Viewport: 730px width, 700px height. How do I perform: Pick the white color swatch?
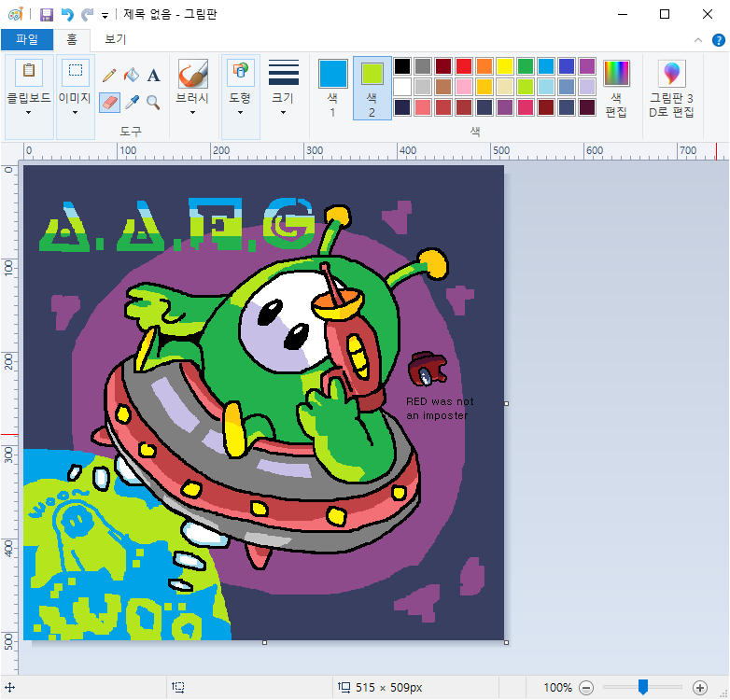402,87
